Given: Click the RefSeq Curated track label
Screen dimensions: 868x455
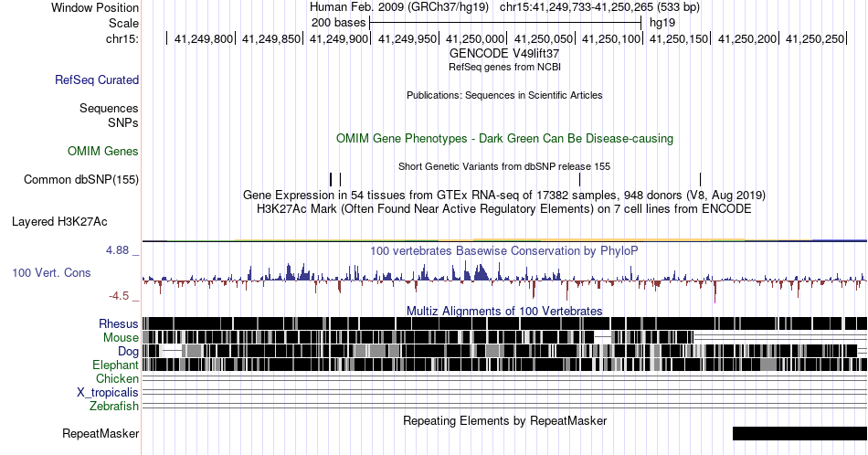Looking at the screenshot, I should pos(97,79).
